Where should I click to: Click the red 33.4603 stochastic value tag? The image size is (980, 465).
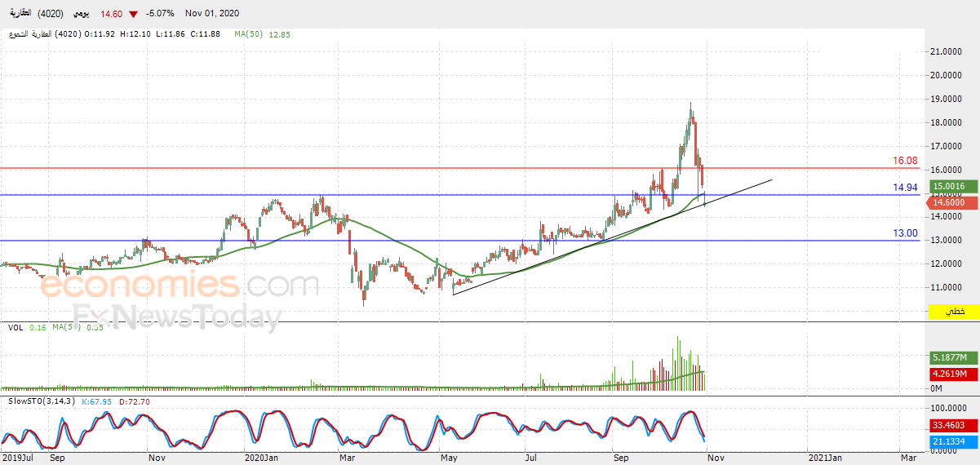pyautogui.click(x=952, y=425)
